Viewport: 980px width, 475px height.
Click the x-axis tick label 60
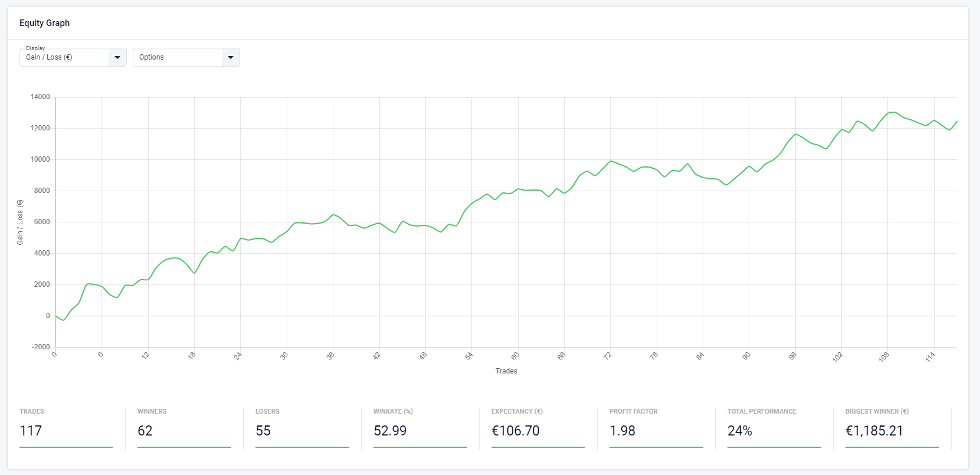coord(515,356)
